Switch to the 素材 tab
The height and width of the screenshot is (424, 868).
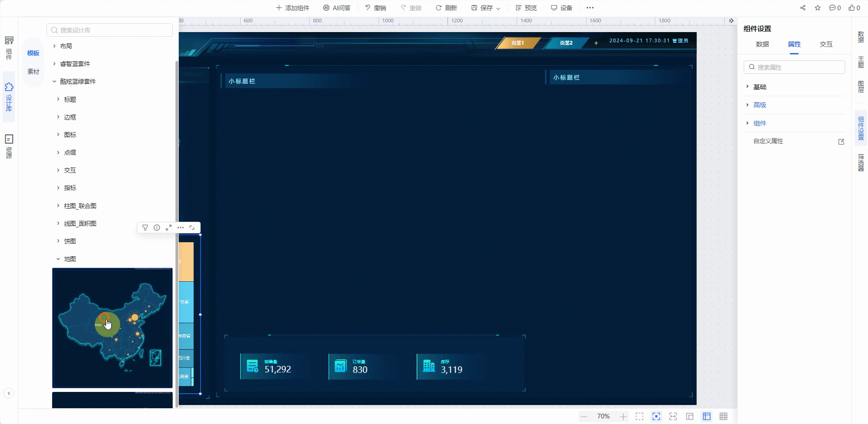click(x=33, y=72)
